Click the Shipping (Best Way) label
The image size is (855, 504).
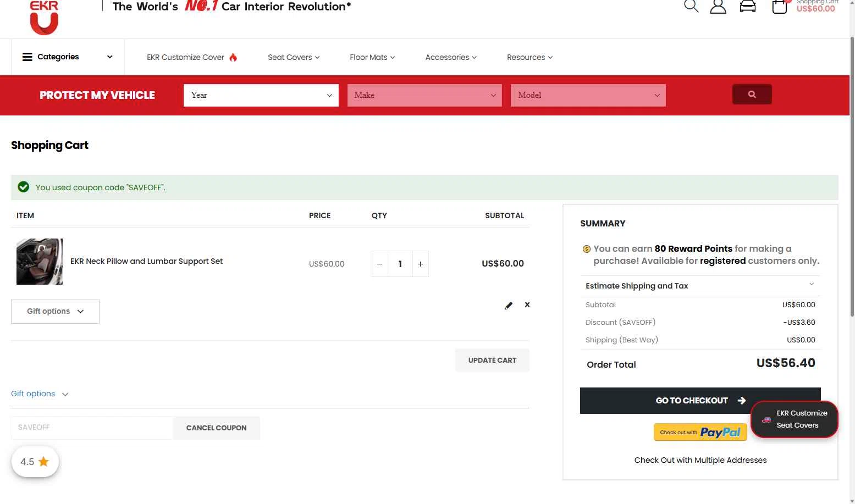pos(621,340)
